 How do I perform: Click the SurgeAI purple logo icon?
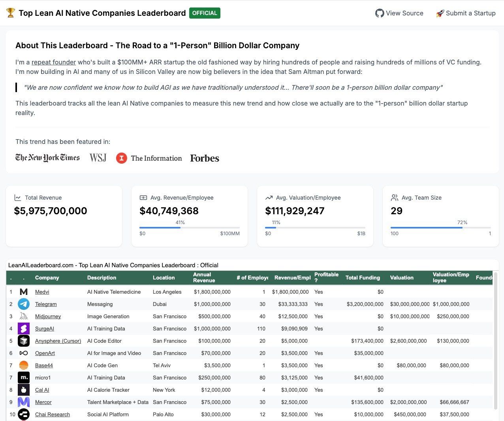pyautogui.click(x=24, y=328)
